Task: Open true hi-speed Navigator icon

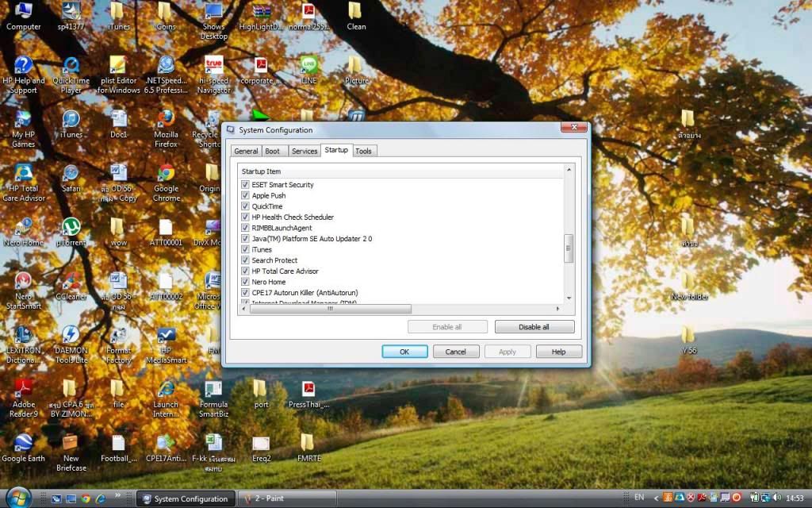Action: pos(214,75)
